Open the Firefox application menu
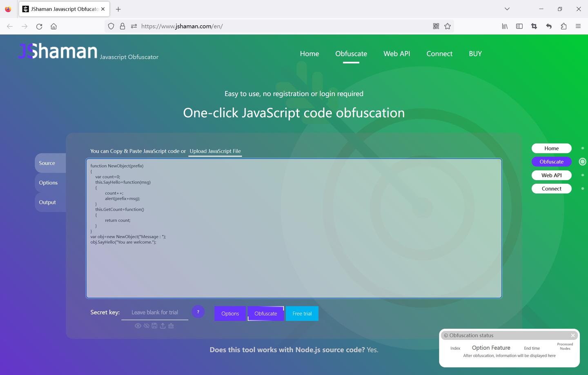 click(578, 26)
